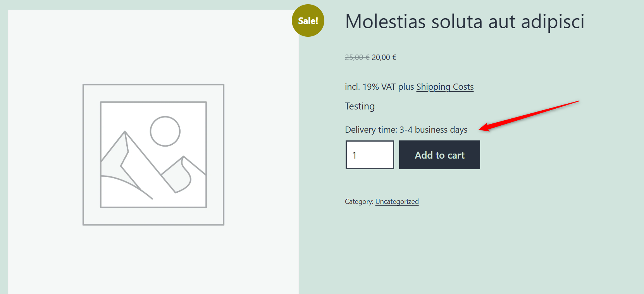Focus the quantity input field
Viewport: 644px width, 294px height.
(370, 155)
